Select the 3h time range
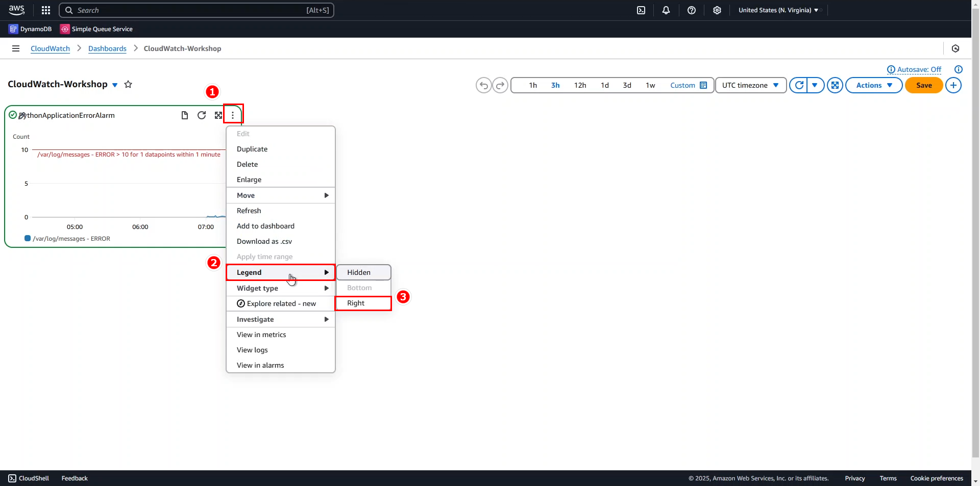Image resolution: width=980 pixels, height=486 pixels. click(555, 85)
